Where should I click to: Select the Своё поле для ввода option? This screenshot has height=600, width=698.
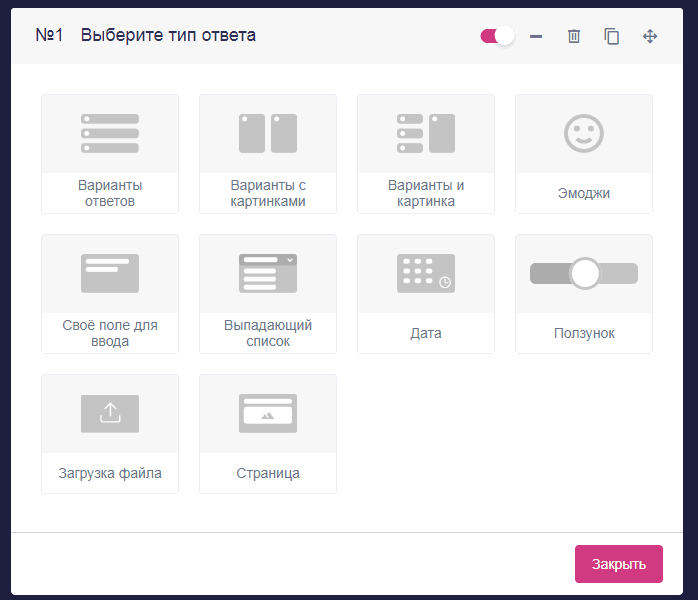click(110, 294)
